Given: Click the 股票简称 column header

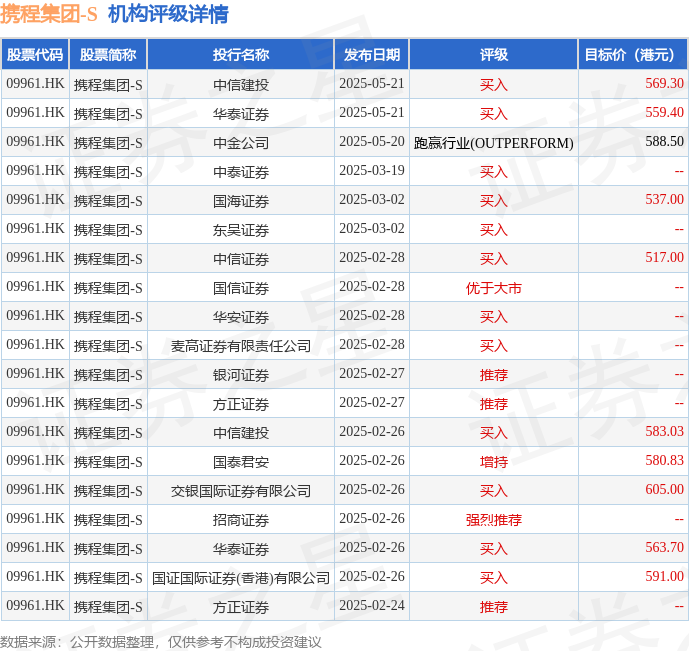Looking at the screenshot, I should click(x=108, y=55).
